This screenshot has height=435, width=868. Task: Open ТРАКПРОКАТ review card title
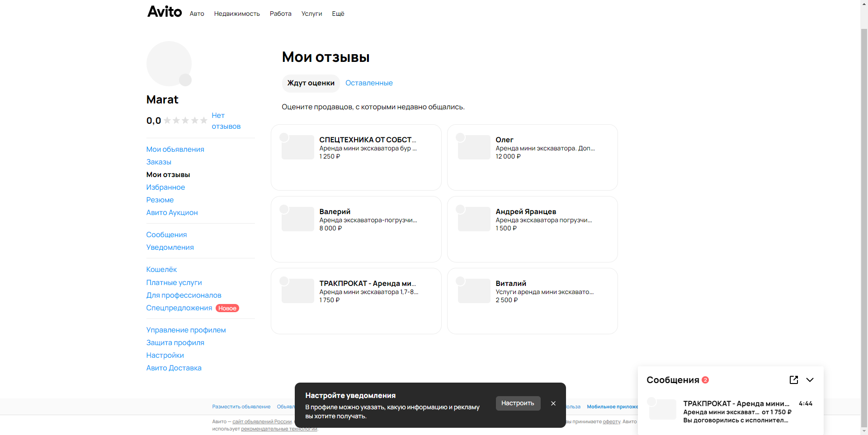368,283
